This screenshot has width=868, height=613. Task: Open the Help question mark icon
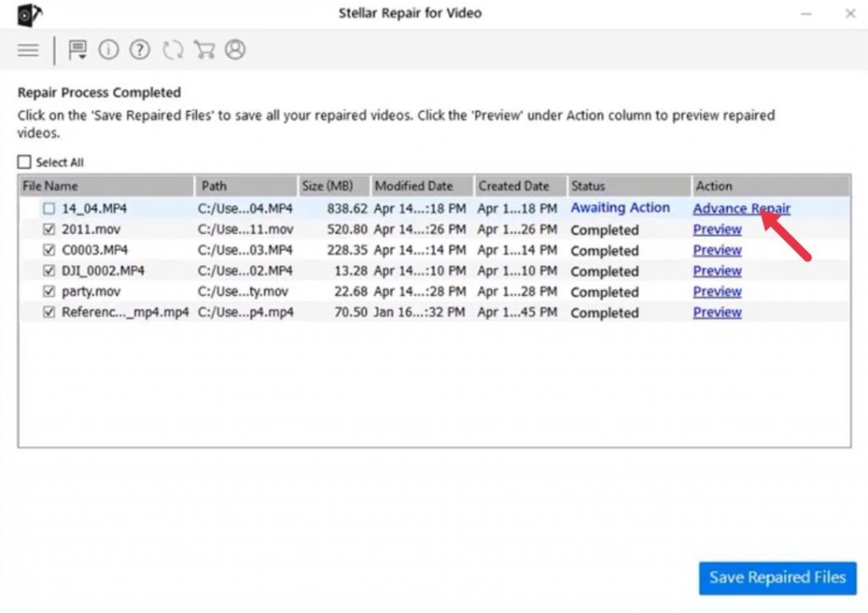pos(140,50)
